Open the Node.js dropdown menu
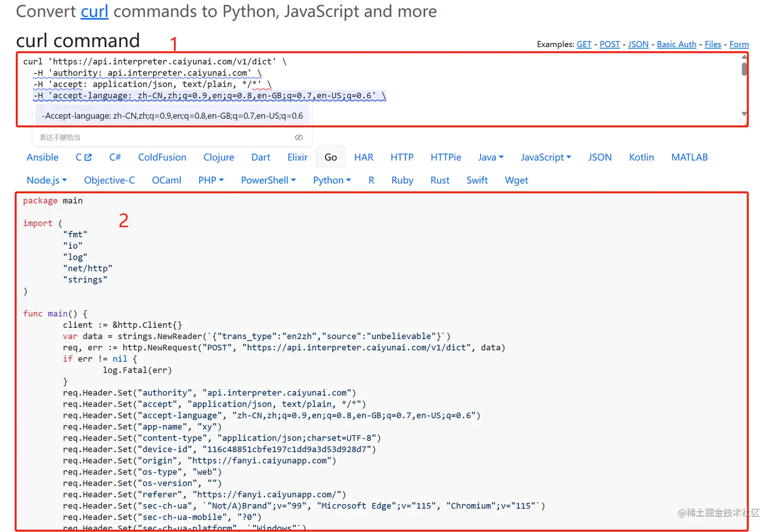The height and width of the screenshot is (532, 774). coord(47,181)
